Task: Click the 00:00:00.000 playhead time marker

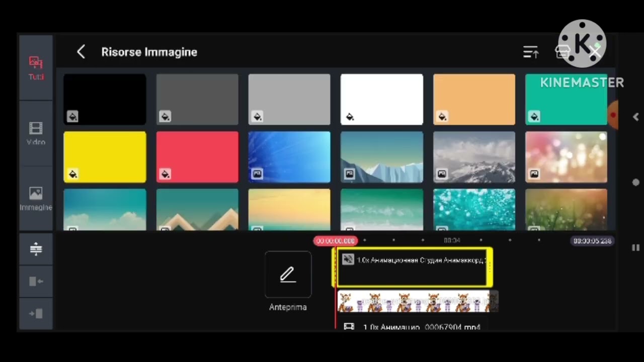Action: pos(336,241)
